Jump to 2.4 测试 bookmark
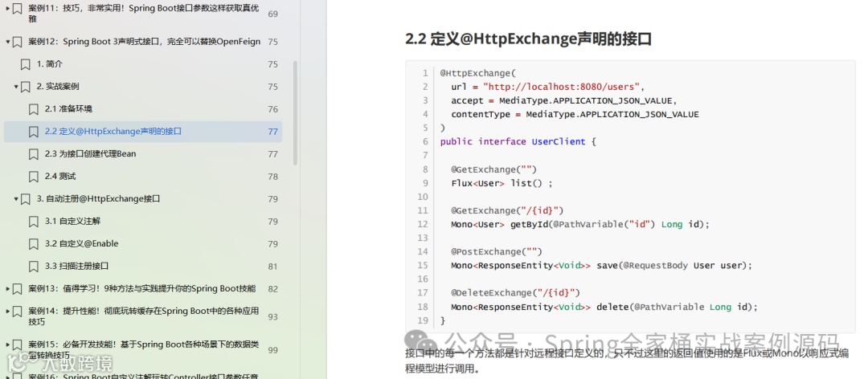The height and width of the screenshot is (379, 868). point(60,177)
